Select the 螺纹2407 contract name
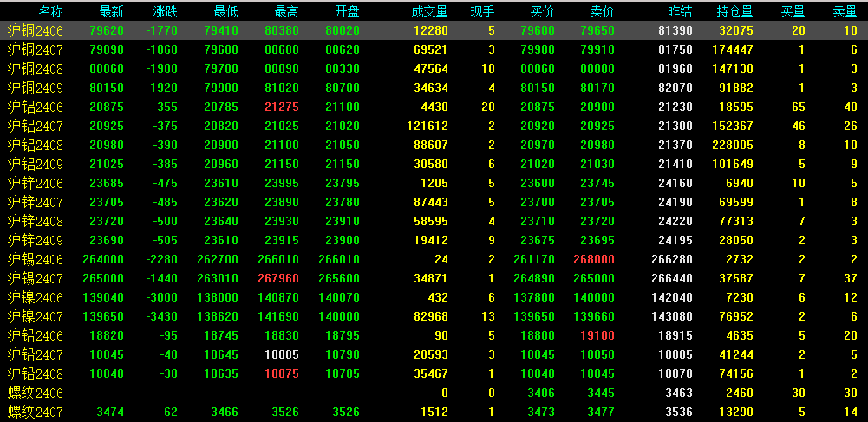868x422 pixels. (35, 412)
